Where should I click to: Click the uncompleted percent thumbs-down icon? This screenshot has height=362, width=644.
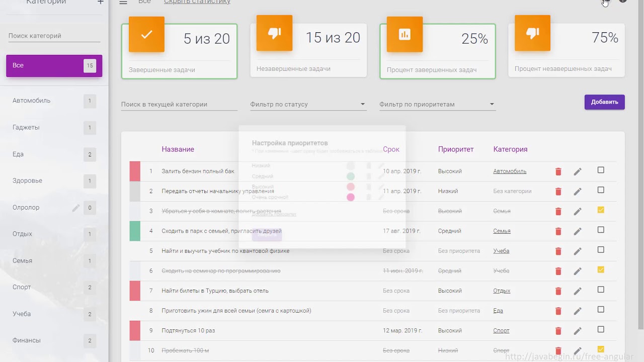pyautogui.click(x=532, y=33)
